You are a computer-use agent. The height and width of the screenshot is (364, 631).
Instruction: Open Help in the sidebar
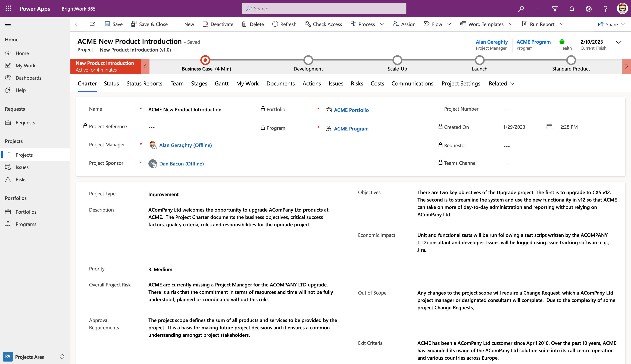pyautogui.click(x=35, y=90)
